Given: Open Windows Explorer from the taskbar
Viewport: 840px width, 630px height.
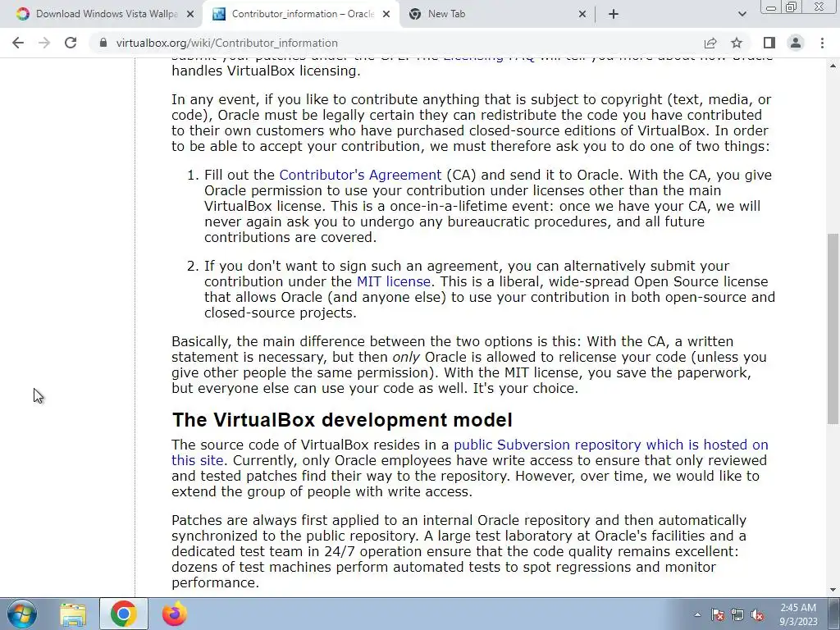Looking at the screenshot, I should [x=72, y=614].
